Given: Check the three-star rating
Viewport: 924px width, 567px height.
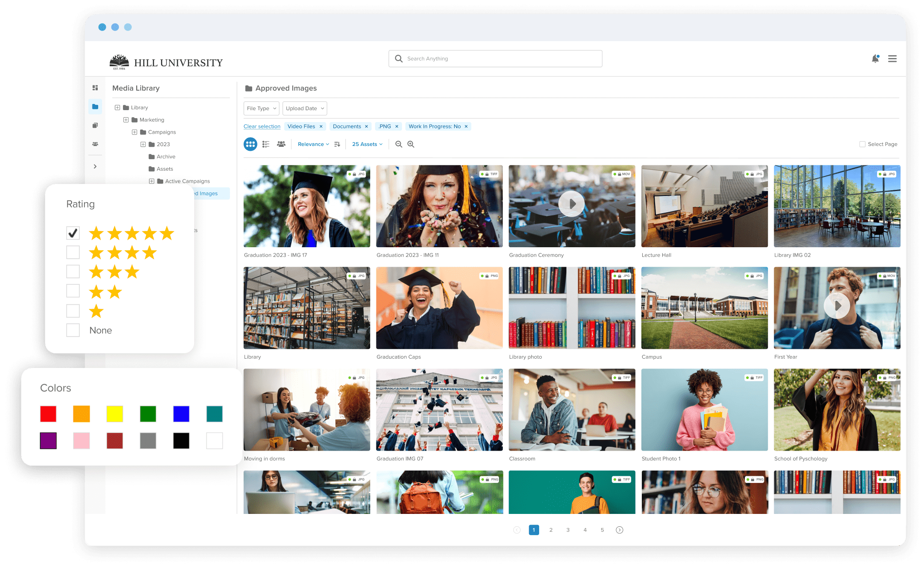Looking at the screenshot, I should click(x=73, y=272).
